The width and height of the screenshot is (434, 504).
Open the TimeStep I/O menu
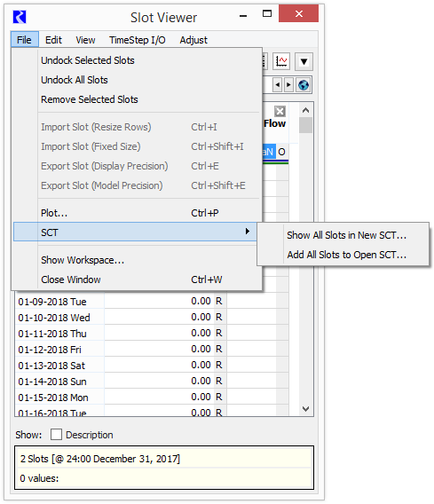[x=138, y=40]
